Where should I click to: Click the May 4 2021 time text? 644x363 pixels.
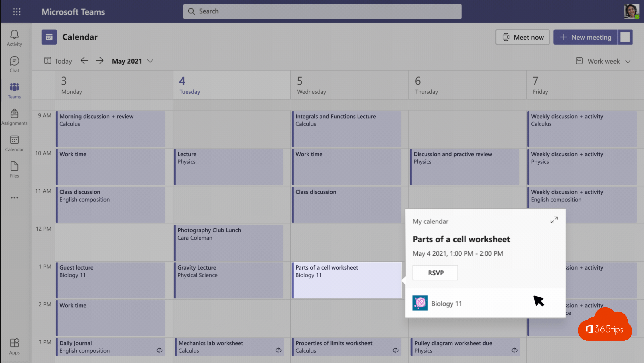point(458,253)
